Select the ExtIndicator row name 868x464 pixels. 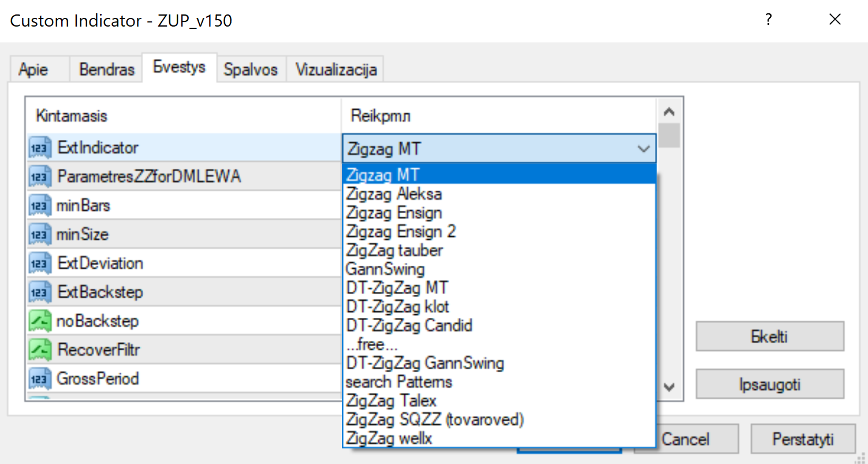98,148
